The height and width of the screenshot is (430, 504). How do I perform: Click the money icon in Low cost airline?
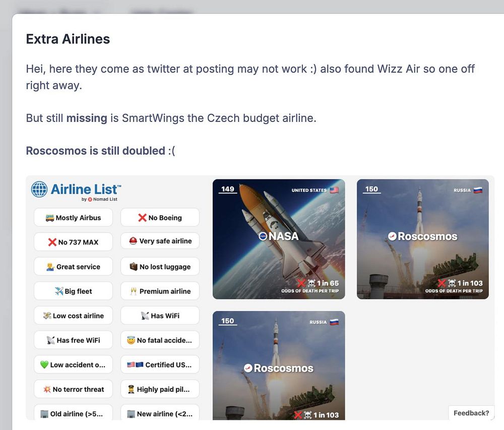pyautogui.click(x=47, y=316)
